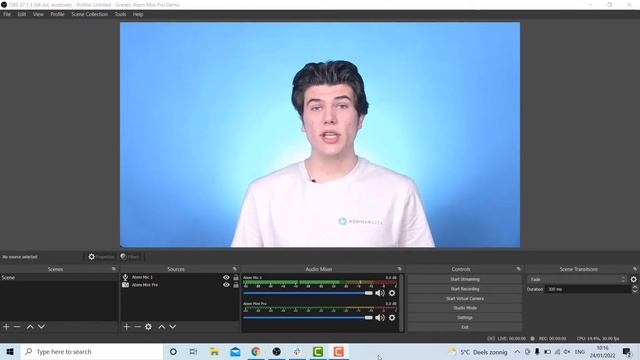Open Slack icon on taskbar

(297, 351)
